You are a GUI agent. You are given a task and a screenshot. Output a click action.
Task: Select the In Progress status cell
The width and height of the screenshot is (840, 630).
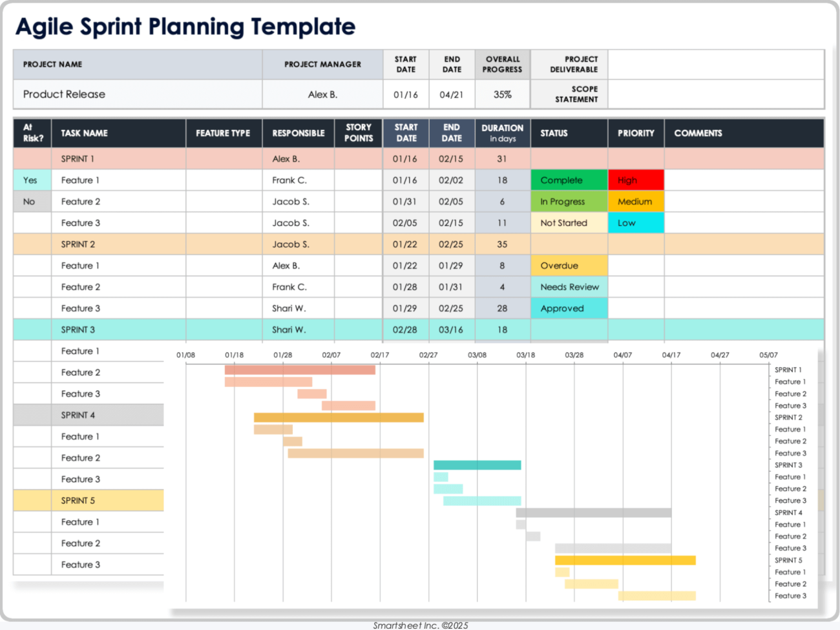click(x=569, y=202)
